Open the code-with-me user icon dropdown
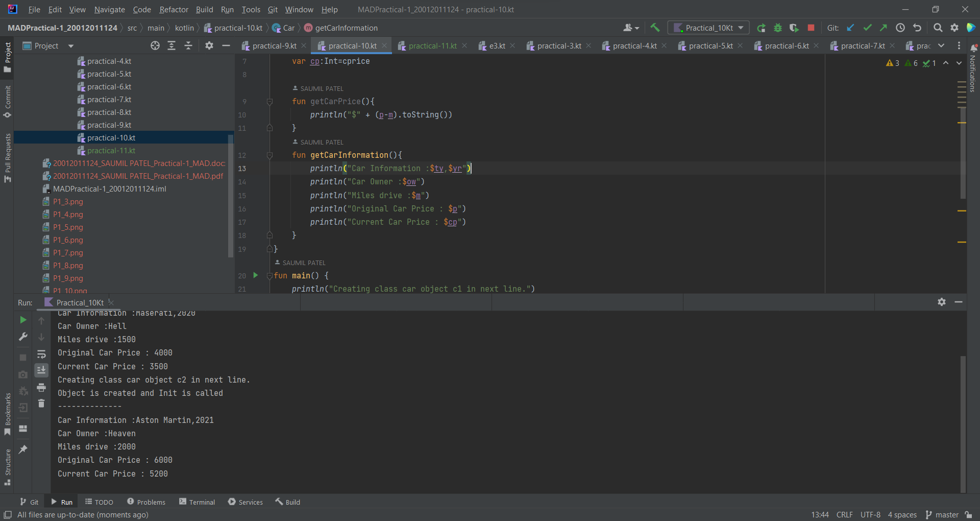The height and width of the screenshot is (521, 980). 631,28
